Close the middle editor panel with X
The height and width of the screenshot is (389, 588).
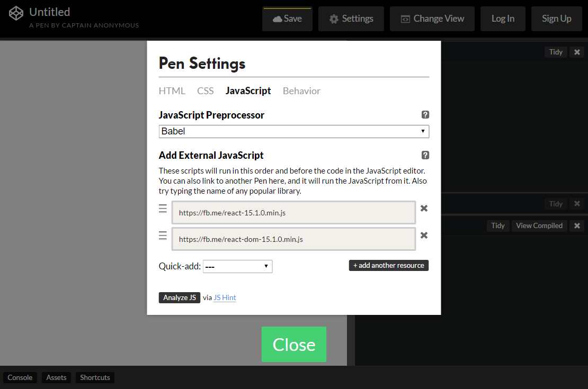tap(577, 204)
